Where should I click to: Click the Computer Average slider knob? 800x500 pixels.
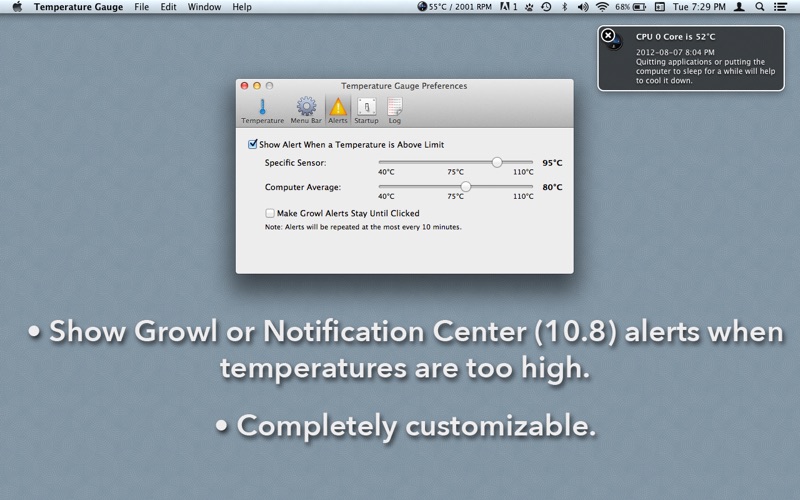[466, 187]
